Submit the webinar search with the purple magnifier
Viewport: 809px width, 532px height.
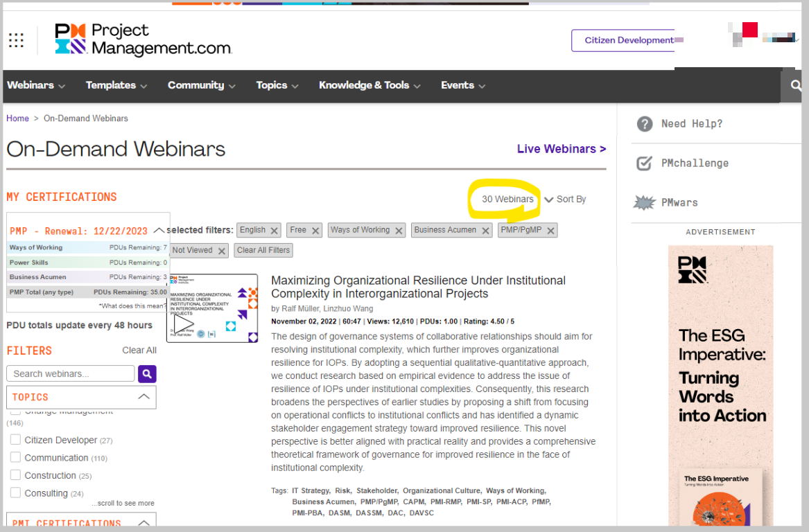coord(147,374)
